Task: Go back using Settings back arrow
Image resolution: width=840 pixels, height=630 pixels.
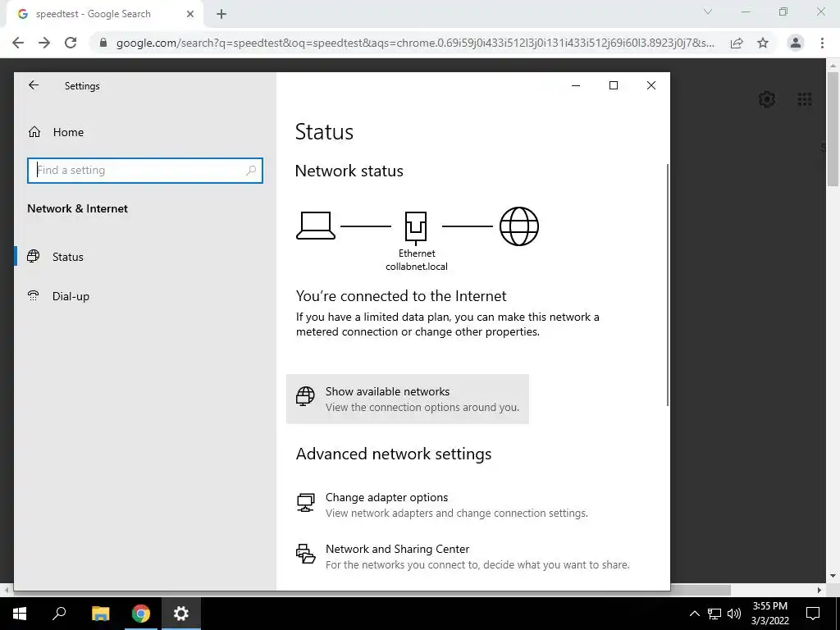Action: coord(34,85)
